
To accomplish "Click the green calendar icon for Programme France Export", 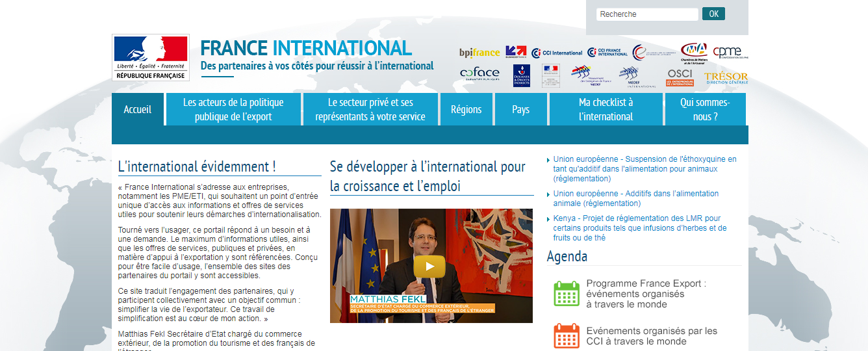I will (567, 294).
